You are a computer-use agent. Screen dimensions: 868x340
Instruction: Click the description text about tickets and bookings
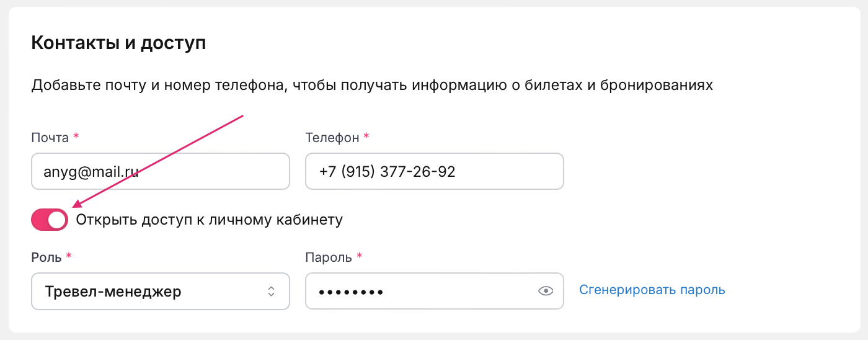pyautogui.click(x=372, y=85)
